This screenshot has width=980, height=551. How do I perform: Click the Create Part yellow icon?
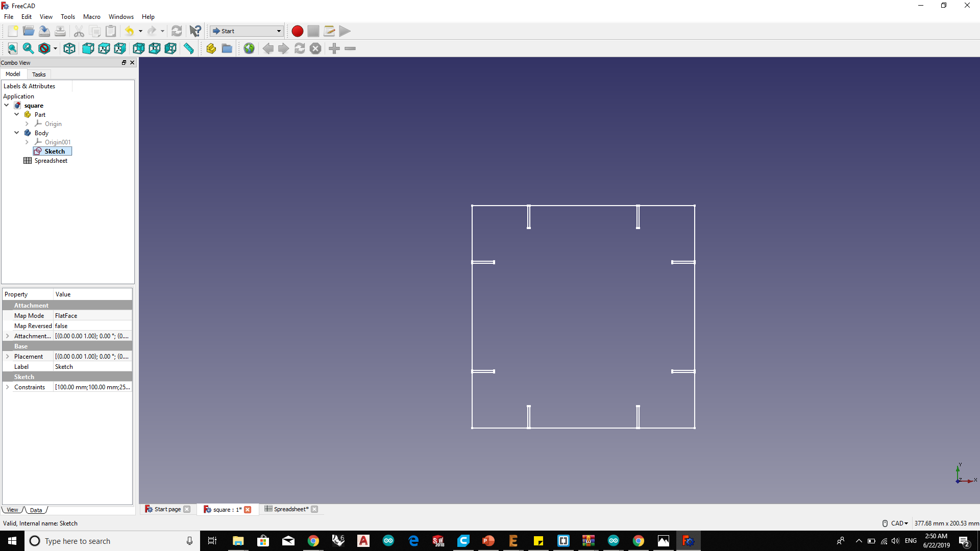[211, 48]
